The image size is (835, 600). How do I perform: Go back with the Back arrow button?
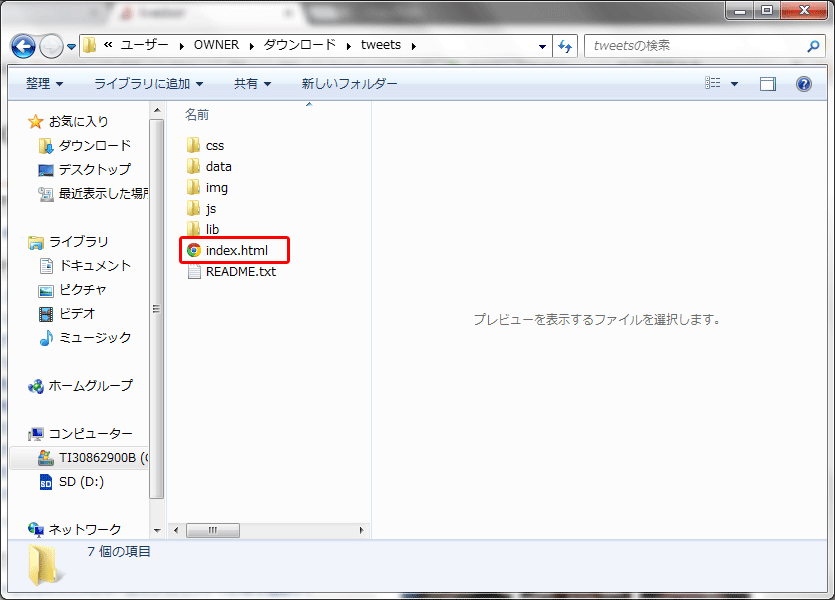(23, 46)
